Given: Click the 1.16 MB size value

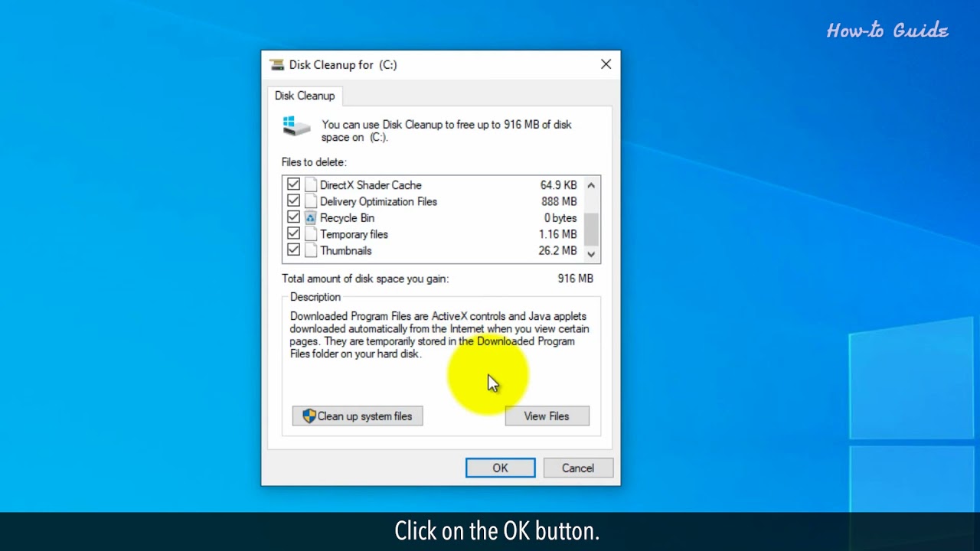Looking at the screenshot, I should point(557,234).
